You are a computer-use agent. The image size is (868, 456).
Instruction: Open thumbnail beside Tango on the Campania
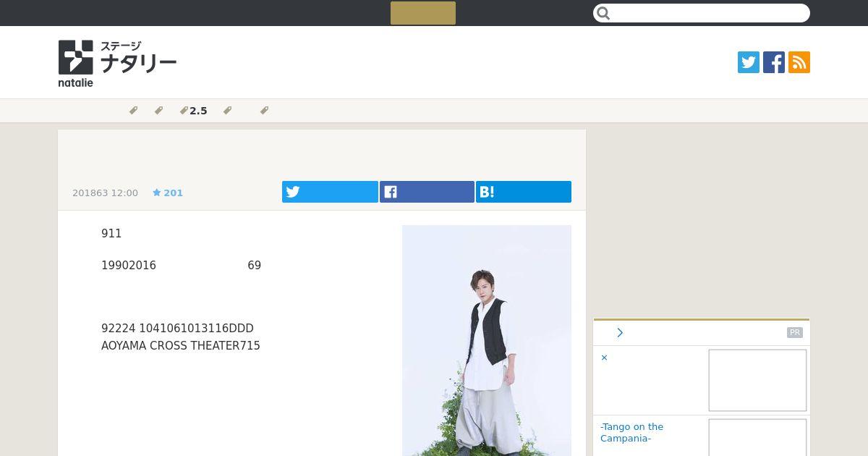tap(757, 437)
